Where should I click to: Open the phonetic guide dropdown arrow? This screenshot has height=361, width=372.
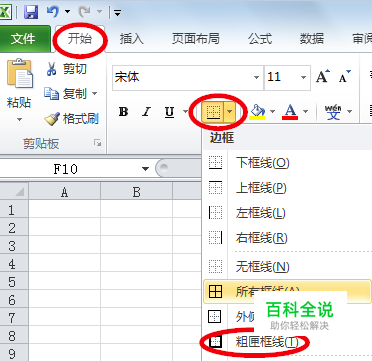(349, 112)
